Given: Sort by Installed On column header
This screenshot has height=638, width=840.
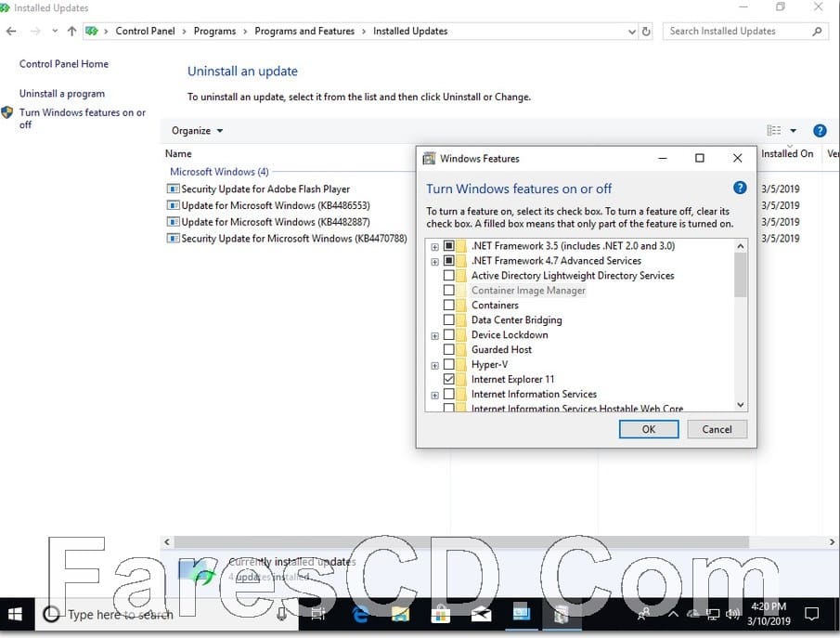Looking at the screenshot, I should tap(787, 154).
